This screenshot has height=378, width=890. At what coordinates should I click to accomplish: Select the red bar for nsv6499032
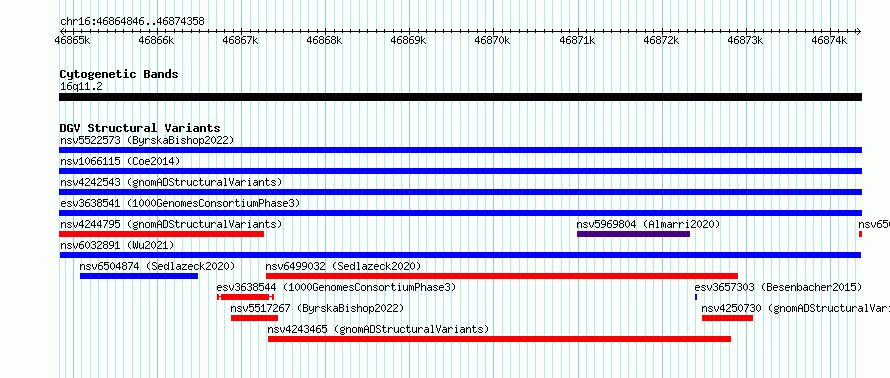[x=502, y=276]
